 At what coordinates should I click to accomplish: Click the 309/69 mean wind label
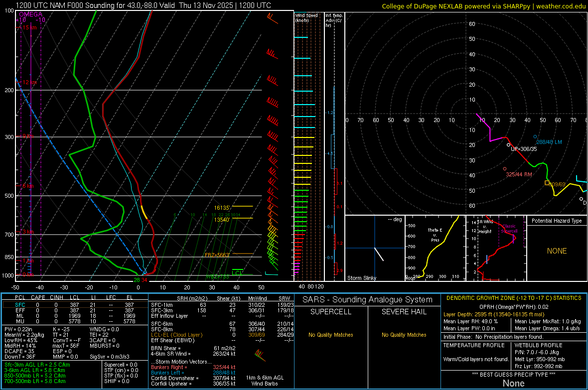557,184
